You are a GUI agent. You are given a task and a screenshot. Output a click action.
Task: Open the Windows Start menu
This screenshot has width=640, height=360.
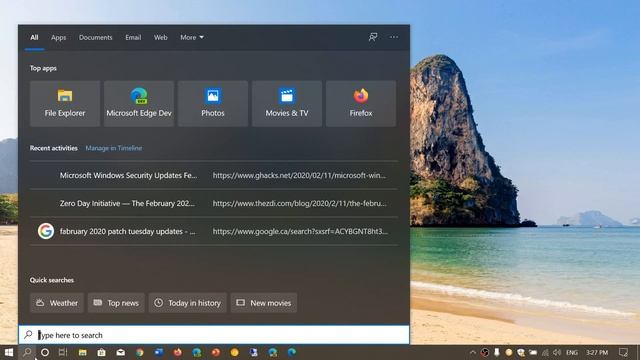9,352
